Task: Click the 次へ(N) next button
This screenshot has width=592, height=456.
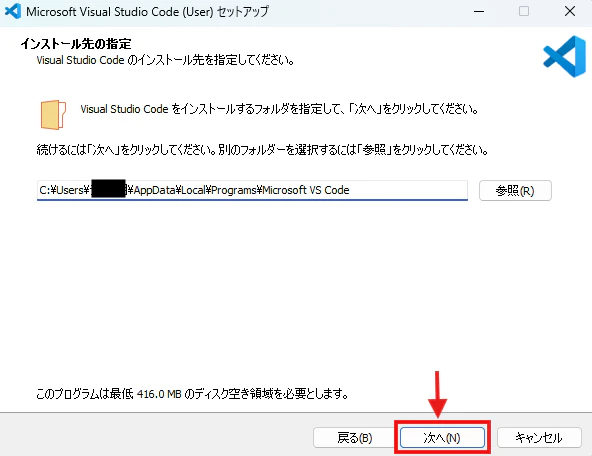Action: (x=442, y=438)
